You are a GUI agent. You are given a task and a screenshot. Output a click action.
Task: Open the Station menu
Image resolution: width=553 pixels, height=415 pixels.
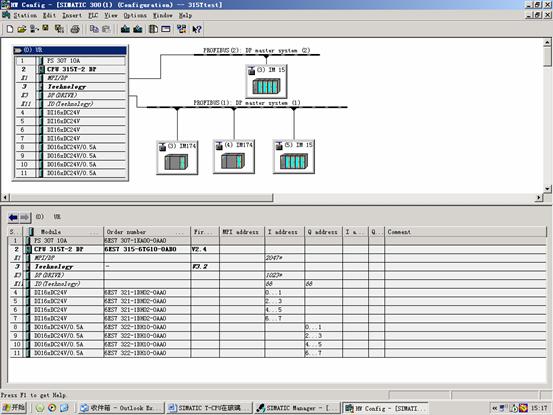pos(25,16)
